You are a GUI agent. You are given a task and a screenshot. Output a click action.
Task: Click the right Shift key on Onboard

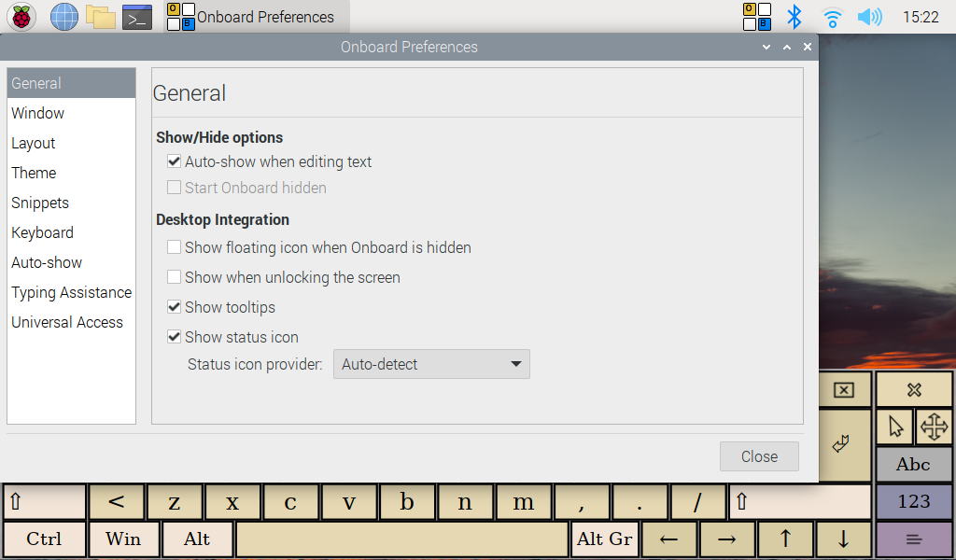tap(800, 502)
